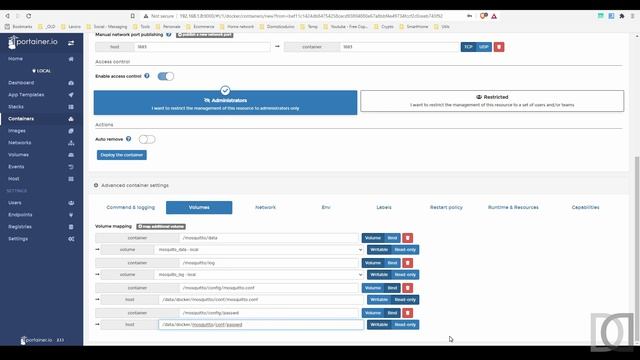Switch to the Labels tab
The image size is (640, 360).
(x=384, y=207)
